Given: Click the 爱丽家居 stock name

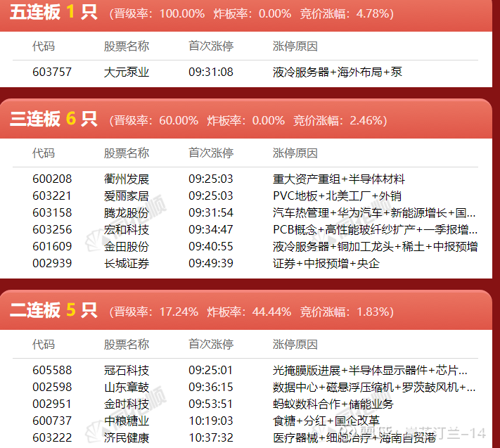Looking at the screenshot, I should 127,196.
